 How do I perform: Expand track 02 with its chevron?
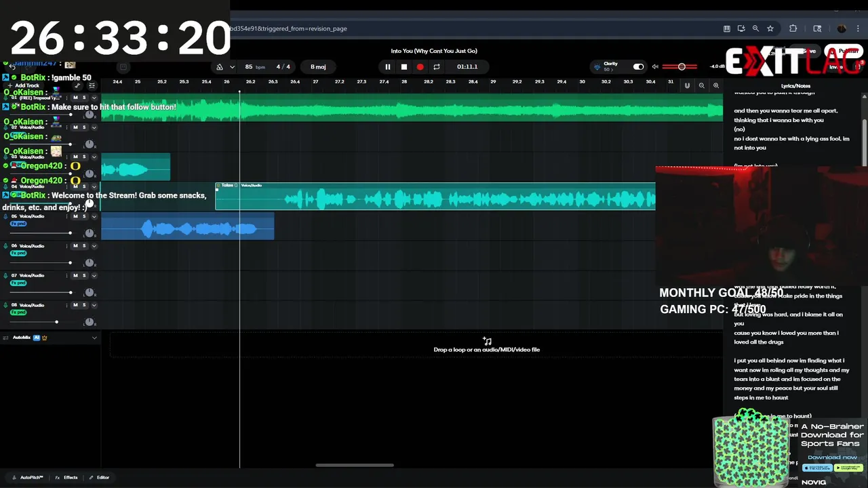point(94,127)
